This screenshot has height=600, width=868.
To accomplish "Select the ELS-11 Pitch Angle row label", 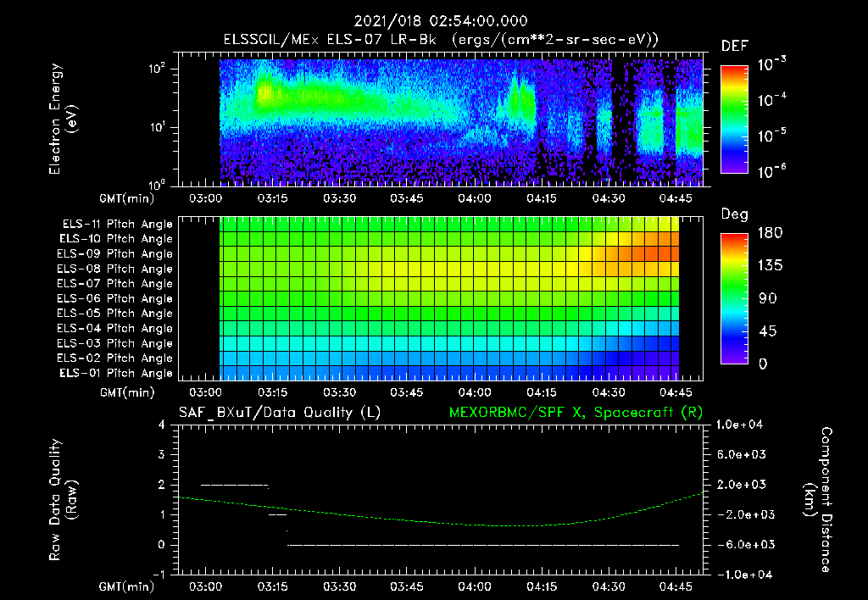I will [117, 225].
